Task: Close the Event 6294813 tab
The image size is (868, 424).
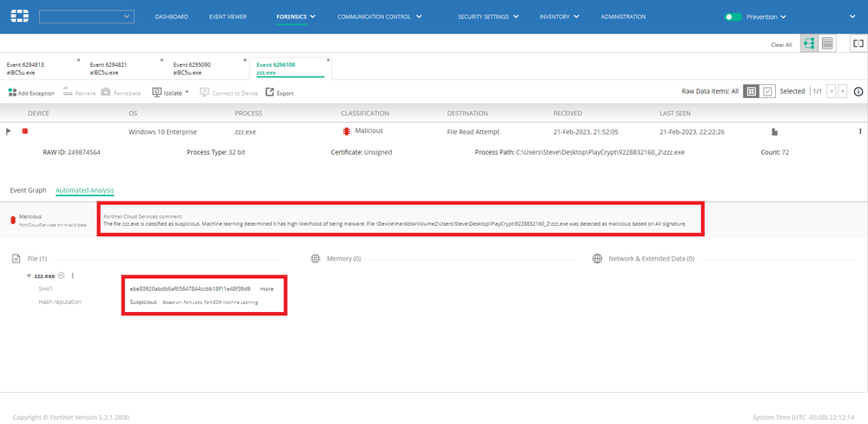Action: pyautogui.click(x=78, y=60)
